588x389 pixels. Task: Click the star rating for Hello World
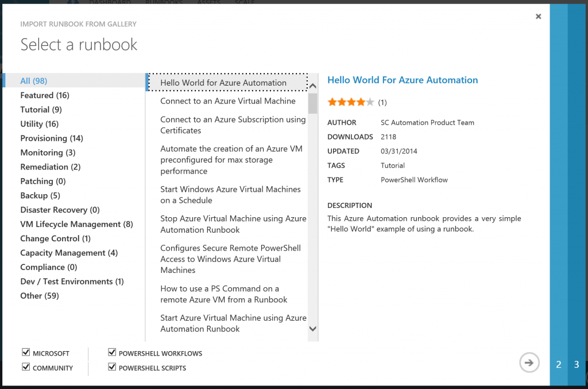[x=351, y=102]
